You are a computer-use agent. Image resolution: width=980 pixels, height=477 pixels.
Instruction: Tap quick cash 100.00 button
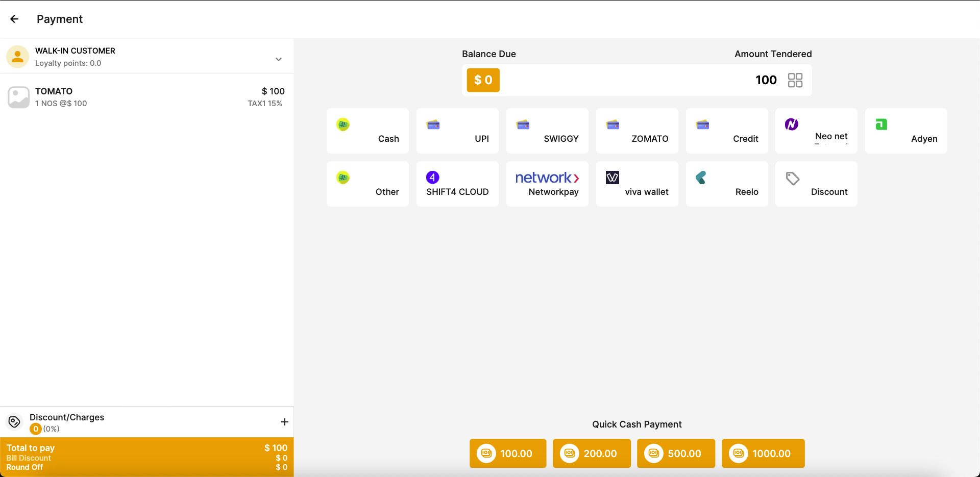508,454
